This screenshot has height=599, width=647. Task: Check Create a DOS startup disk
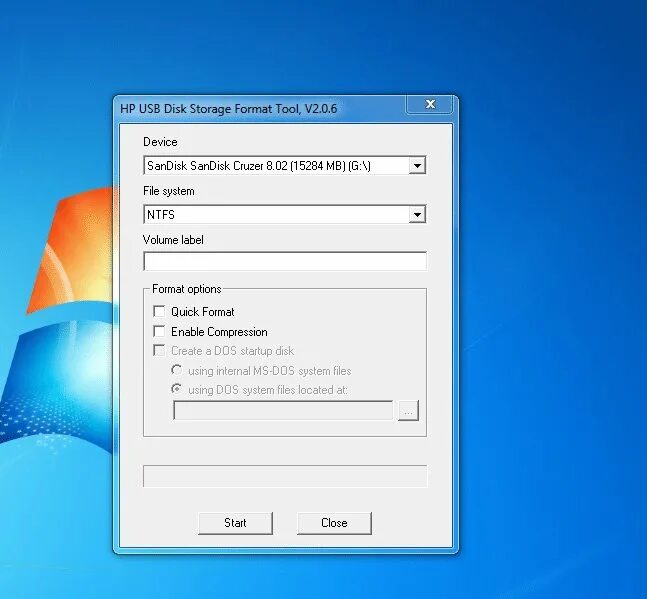coord(159,350)
